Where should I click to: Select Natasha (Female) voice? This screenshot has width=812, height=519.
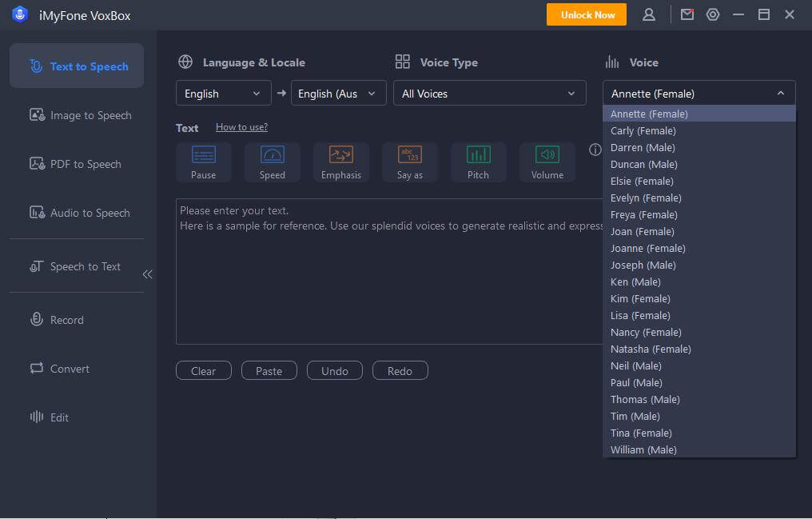pyautogui.click(x=699, y=349)
